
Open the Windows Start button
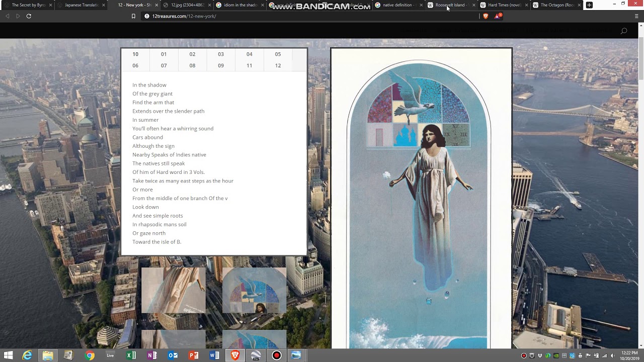[8, 355]
